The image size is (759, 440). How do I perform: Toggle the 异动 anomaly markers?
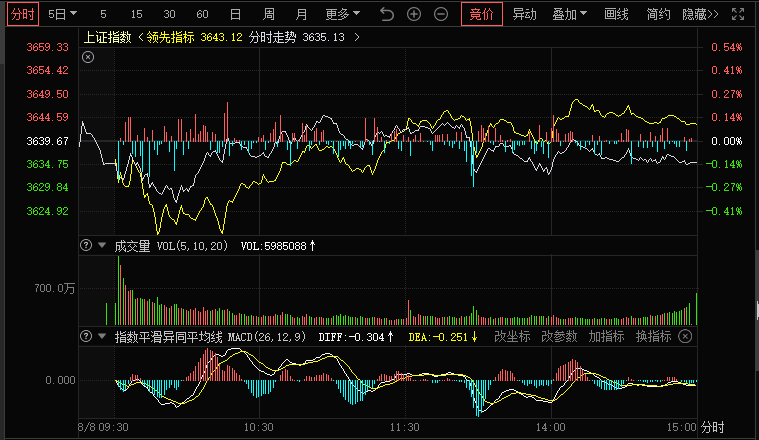pyautogui.click(x=524, y=15)
